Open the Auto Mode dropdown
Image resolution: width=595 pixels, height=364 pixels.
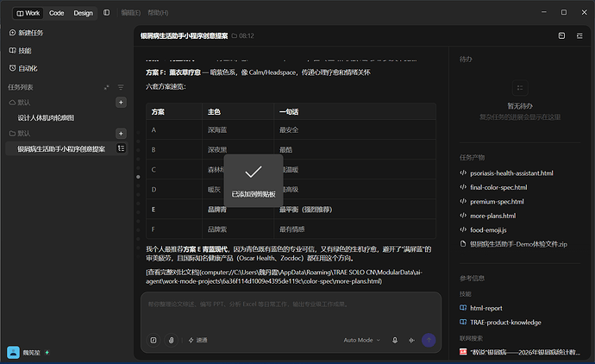[x=361, y=340]
